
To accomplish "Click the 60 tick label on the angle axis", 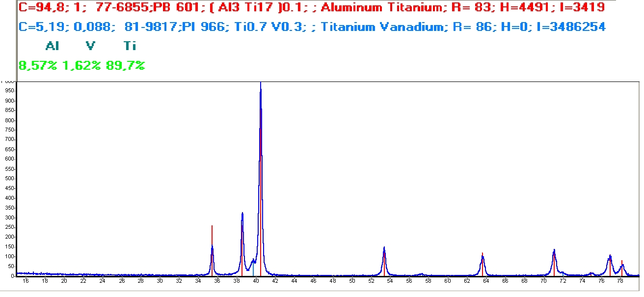I will [448, 281].
